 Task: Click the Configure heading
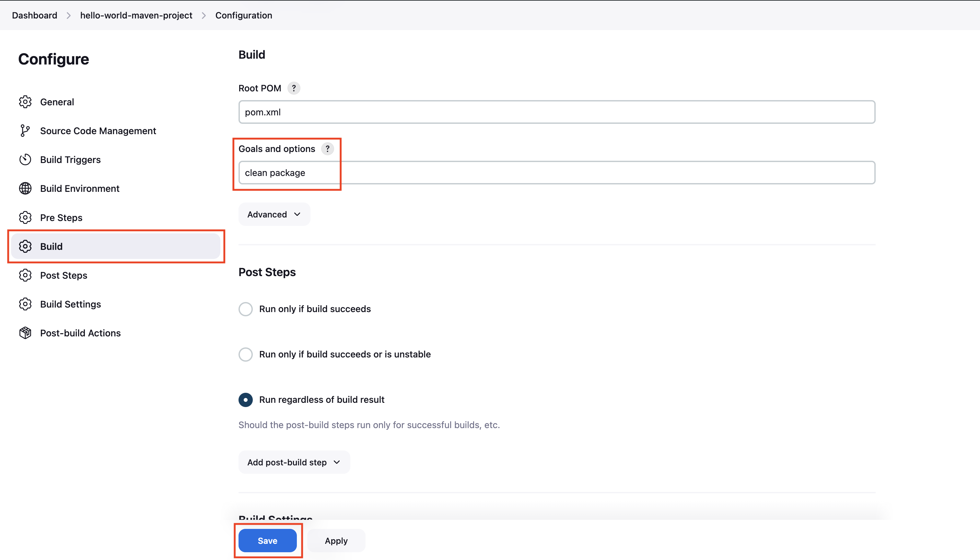click(x=53, y=59)
